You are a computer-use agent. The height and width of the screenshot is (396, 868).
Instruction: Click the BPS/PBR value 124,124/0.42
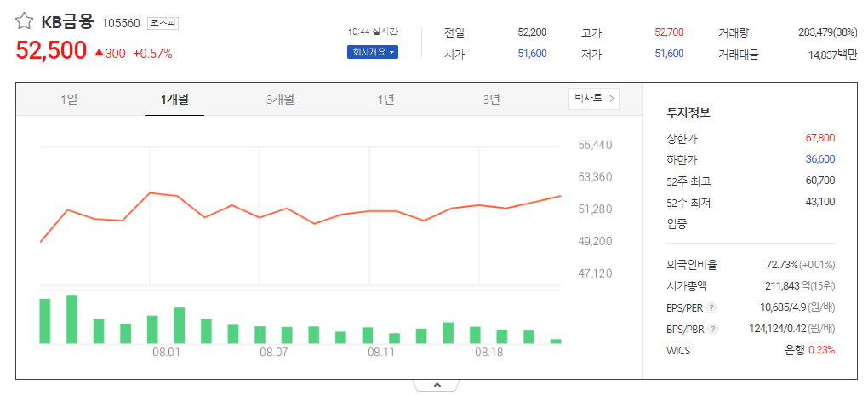(x=777, y=329)
